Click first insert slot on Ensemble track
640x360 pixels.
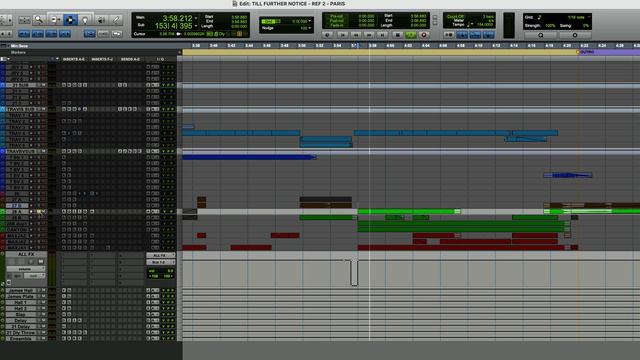click(64, 339)
